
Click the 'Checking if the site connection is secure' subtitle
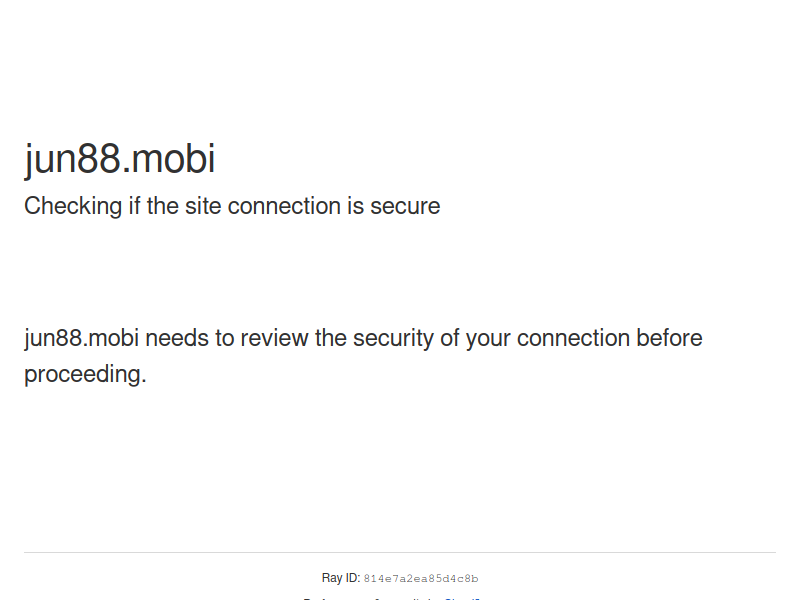click(x=232, y=207)
